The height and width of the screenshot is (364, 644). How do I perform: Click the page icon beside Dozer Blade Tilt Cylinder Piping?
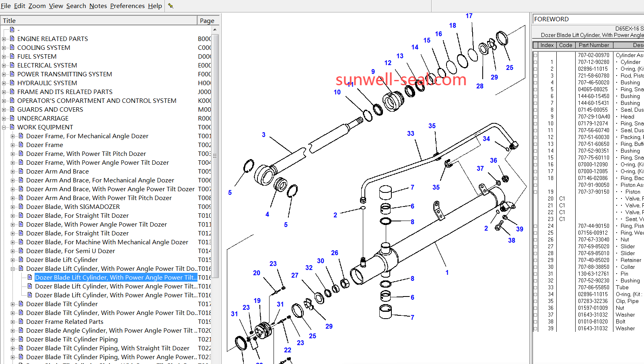pyautogui.click(x=21, y=339)
